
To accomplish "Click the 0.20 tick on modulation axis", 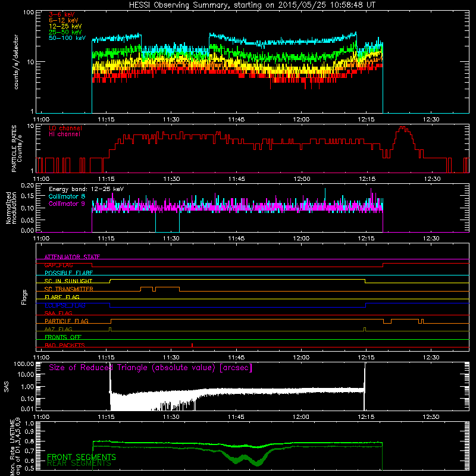I will (x=27, y=186).
